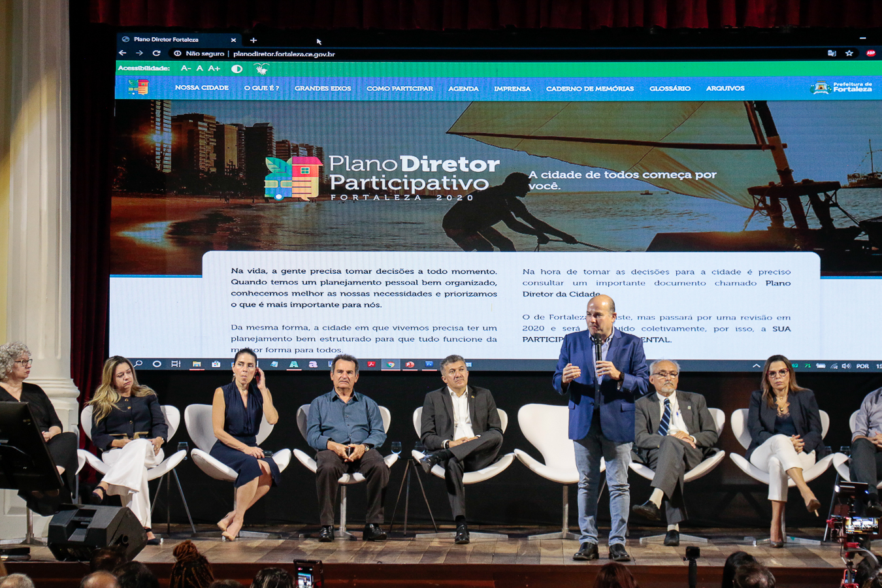Open the GLOSSÁRIO menu item
The width and height of the screenshot is (882, 588).
point(670,88)
